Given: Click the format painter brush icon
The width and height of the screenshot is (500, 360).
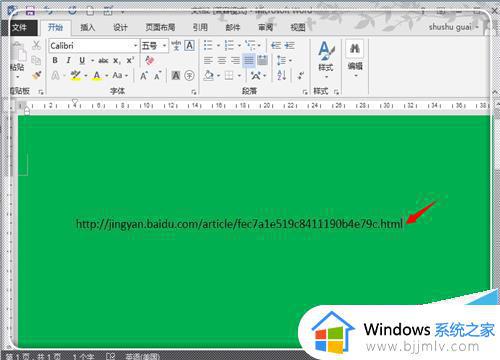Looking at the screenshot, I should (36, 75).
